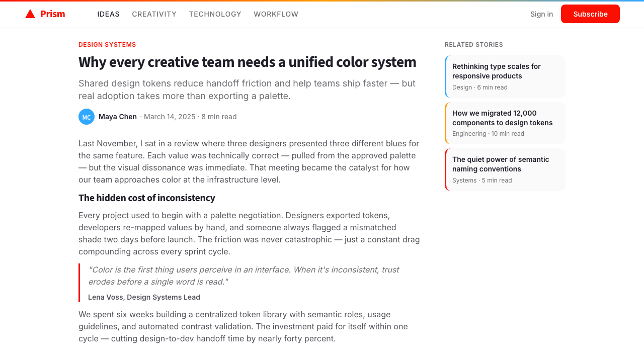This screenshot has height=362, width=644.
Task: Click author name Maya Chen
Action: (x=118, y=117)
